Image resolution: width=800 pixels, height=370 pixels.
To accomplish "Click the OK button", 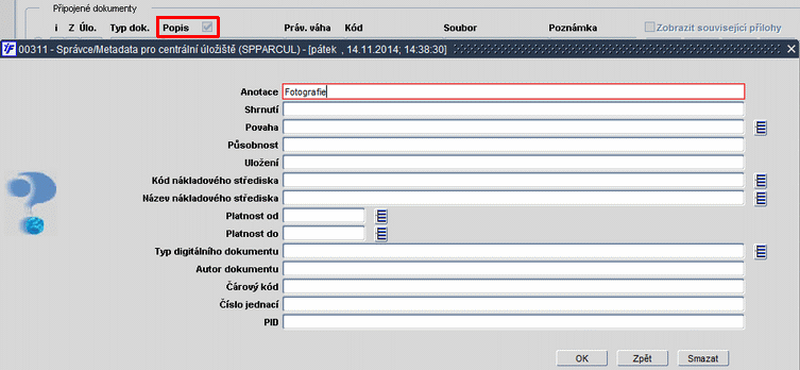I will point(582,358).
